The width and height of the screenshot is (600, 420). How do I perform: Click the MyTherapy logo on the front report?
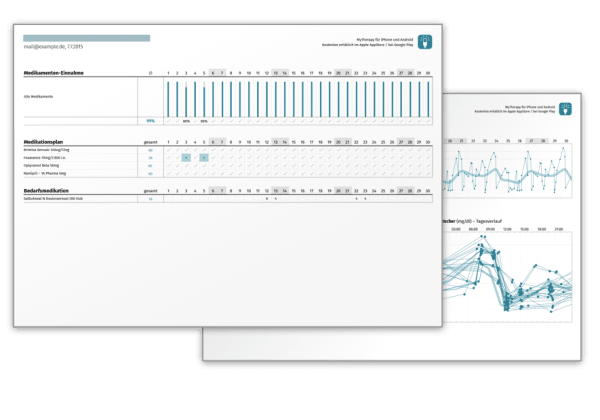(x=424, y=41)
